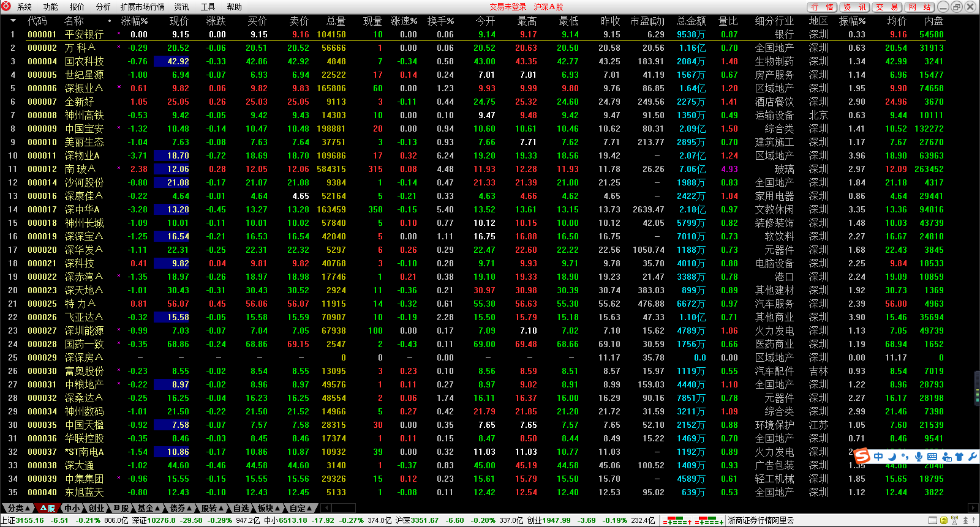Open the 分析 menu

pyautogui.click(x=103, y=7)
